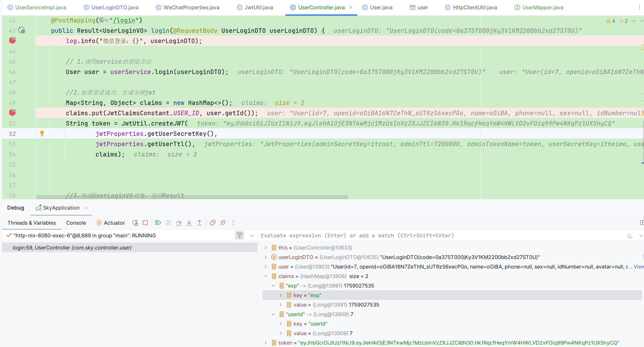
Task: Open the UserMapper.java tab
Action: [539, 7]
